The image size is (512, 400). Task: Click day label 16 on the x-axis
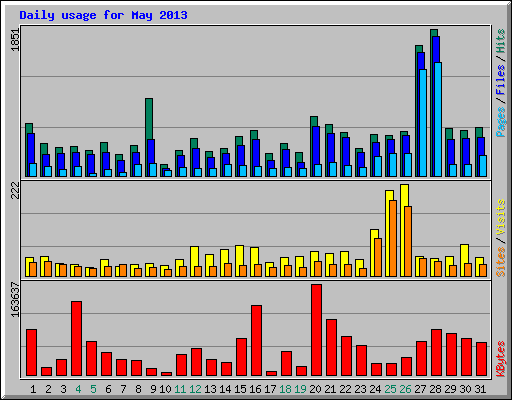click(255, 389)
